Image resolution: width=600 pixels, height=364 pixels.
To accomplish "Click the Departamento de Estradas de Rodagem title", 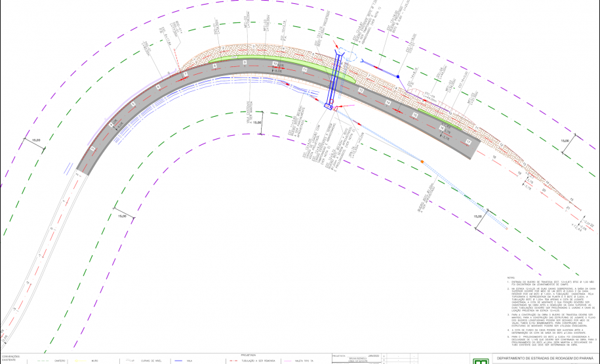I will [546, 358].
